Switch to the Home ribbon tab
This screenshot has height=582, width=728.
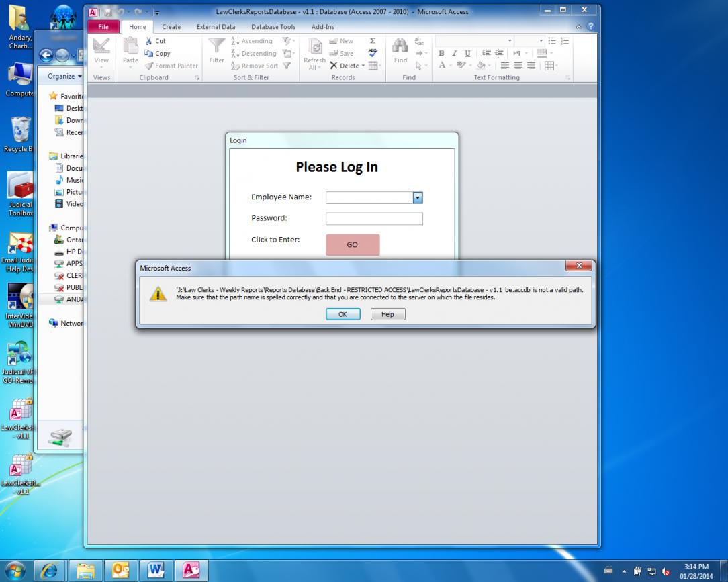(138, 27)
